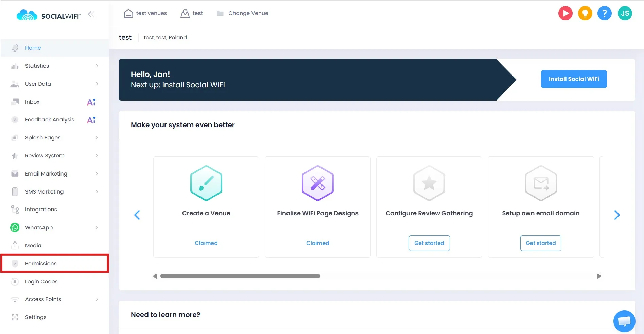This screenshot has height=334, width=644.
Task: Click Get started under Configure Review Gathering
Action: click(x=429, y=243)
